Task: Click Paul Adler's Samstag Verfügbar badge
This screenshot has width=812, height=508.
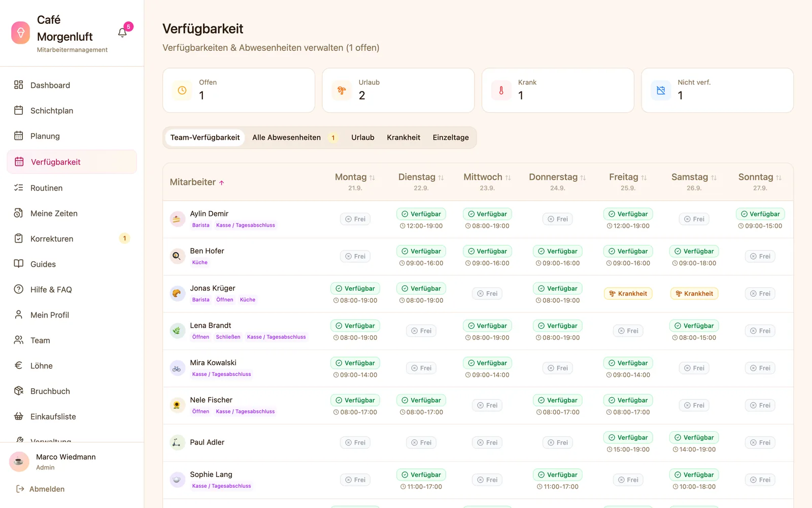Action: [694, 437]
